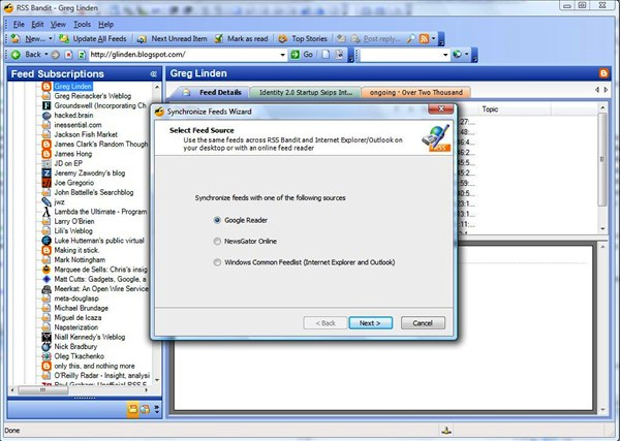
Task: Click scroll tabs left arrow
Action: point(597,90)
